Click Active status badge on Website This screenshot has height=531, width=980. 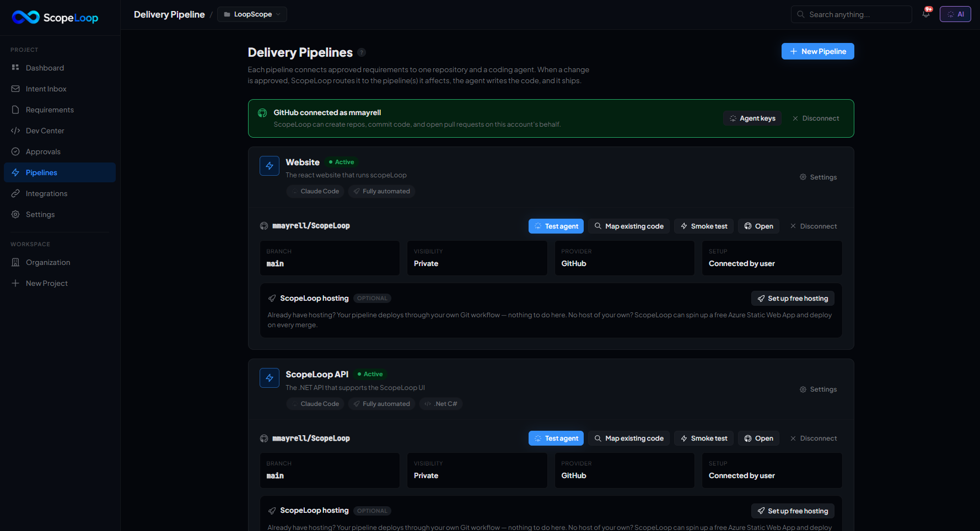(x=342, y=162)
